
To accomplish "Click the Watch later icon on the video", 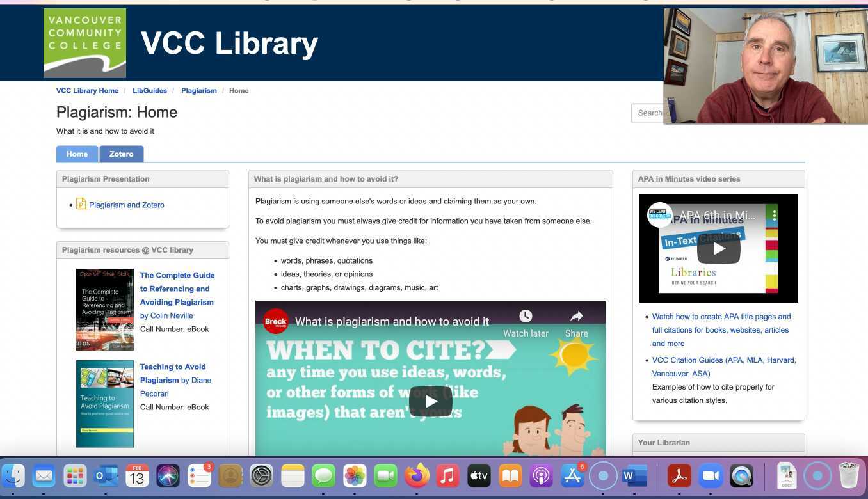I will pos(525,316).
